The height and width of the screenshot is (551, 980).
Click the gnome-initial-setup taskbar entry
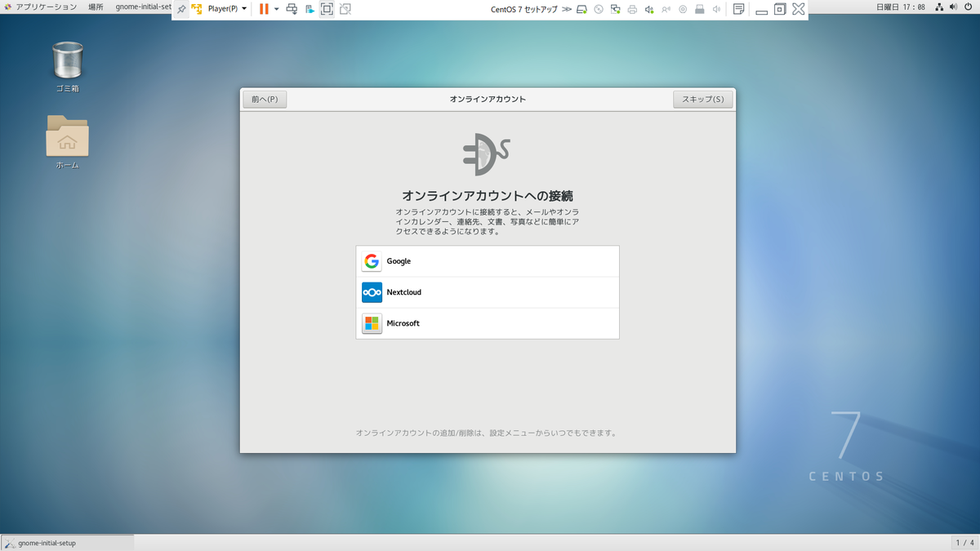(x=67, y=543)
